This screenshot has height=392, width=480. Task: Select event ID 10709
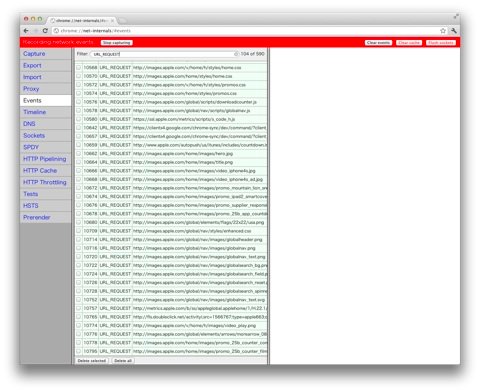90,231
